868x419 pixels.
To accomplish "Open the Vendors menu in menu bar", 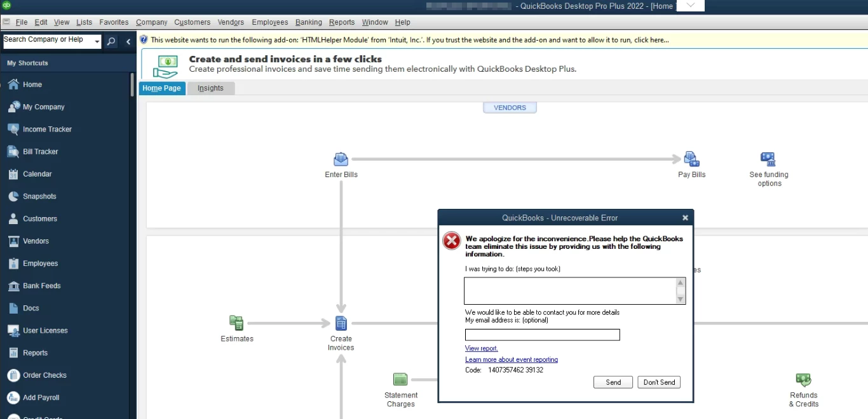I will [x=231, y=22].
